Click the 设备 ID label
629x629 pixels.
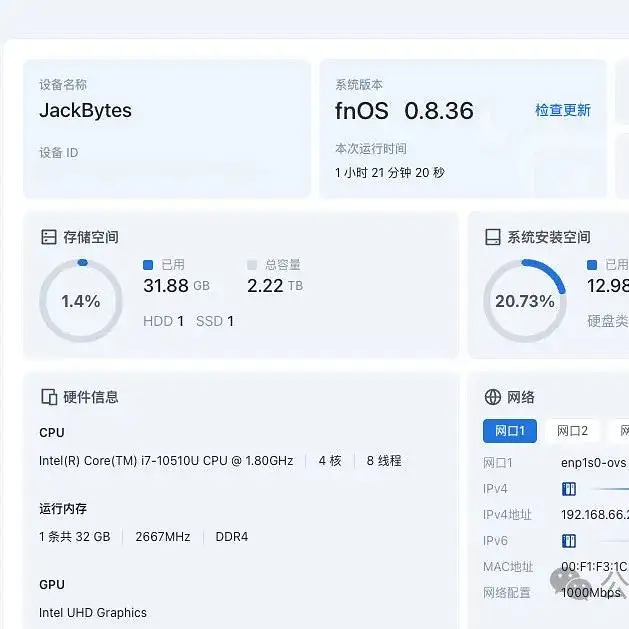click(x=59, y=152)
